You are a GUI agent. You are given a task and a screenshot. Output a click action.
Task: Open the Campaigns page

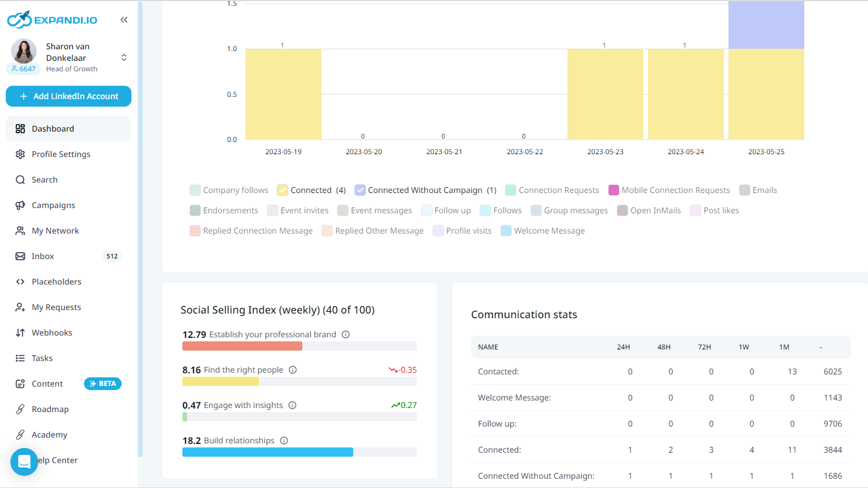click(x=68, y=205)
